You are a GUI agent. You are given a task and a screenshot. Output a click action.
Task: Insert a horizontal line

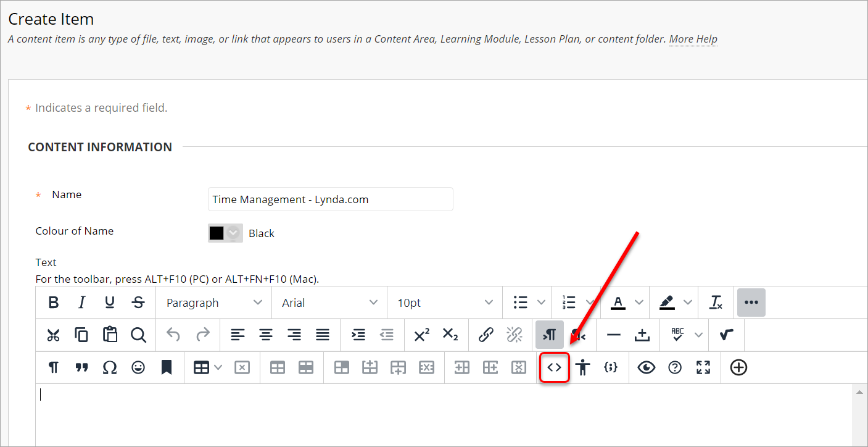point(614,335)
